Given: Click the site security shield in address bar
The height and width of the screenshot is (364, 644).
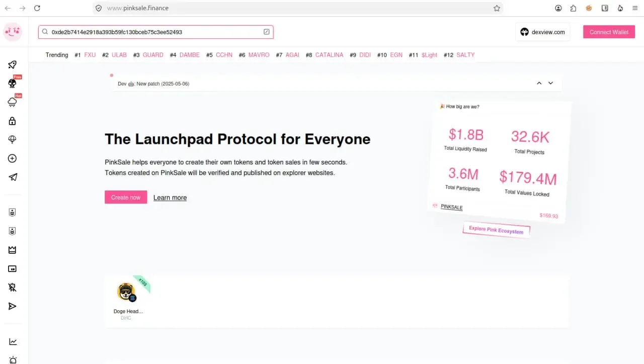Looking at the screenshot, I should coord(99,8).
